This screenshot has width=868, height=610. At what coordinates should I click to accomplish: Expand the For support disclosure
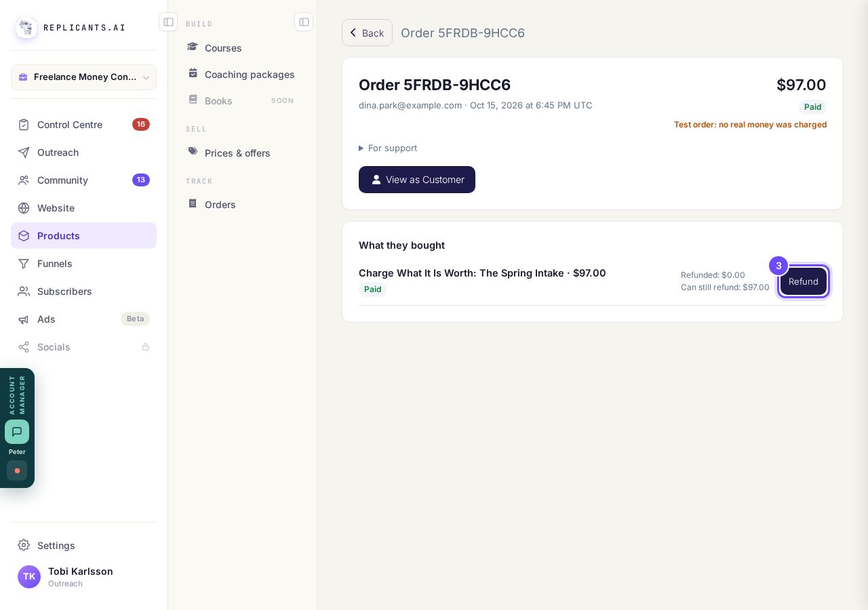point(388,148)
